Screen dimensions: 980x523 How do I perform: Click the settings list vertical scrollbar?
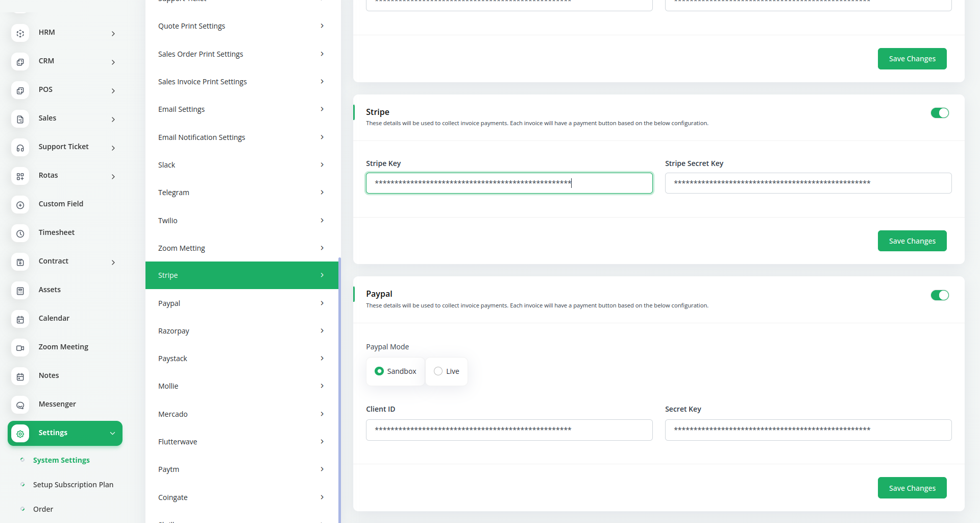pyautogui.click(x=339, y=388)
